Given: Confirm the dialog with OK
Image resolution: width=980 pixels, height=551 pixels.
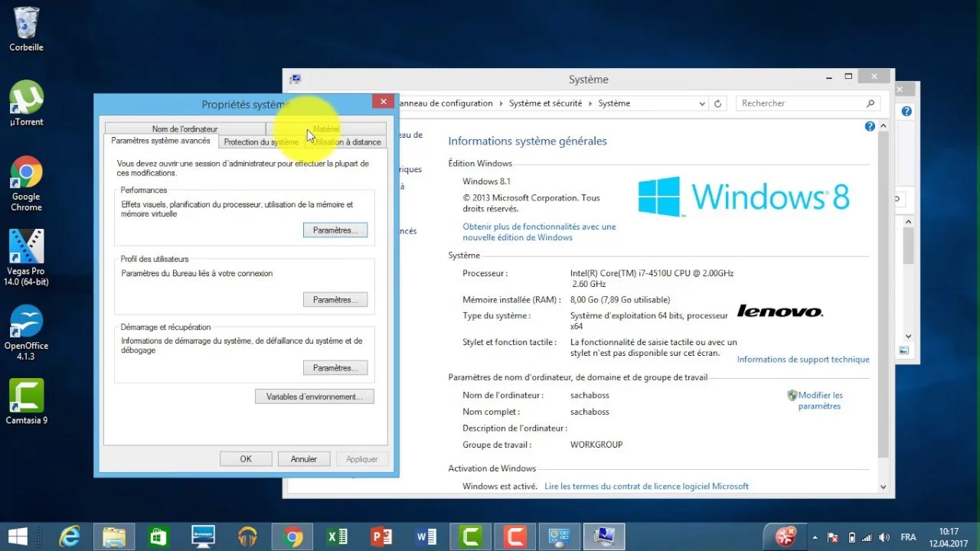Looking at the screenshot, I should pyautogui.click(x=246, y=459).
